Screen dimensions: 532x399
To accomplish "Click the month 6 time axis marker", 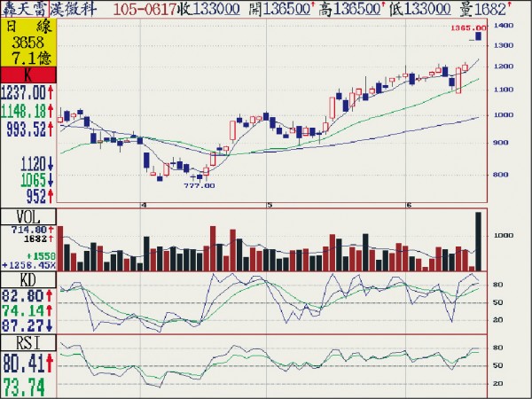I will click(409, 206).
